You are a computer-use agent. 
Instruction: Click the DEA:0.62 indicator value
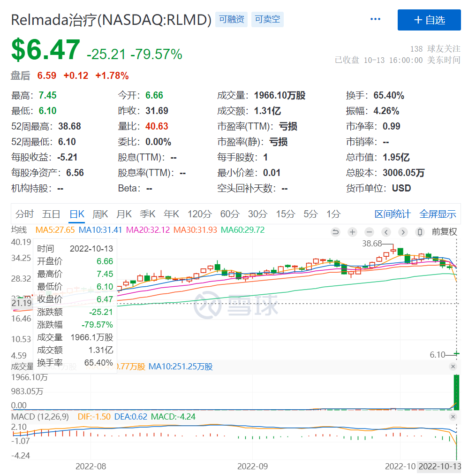[130, 416]
